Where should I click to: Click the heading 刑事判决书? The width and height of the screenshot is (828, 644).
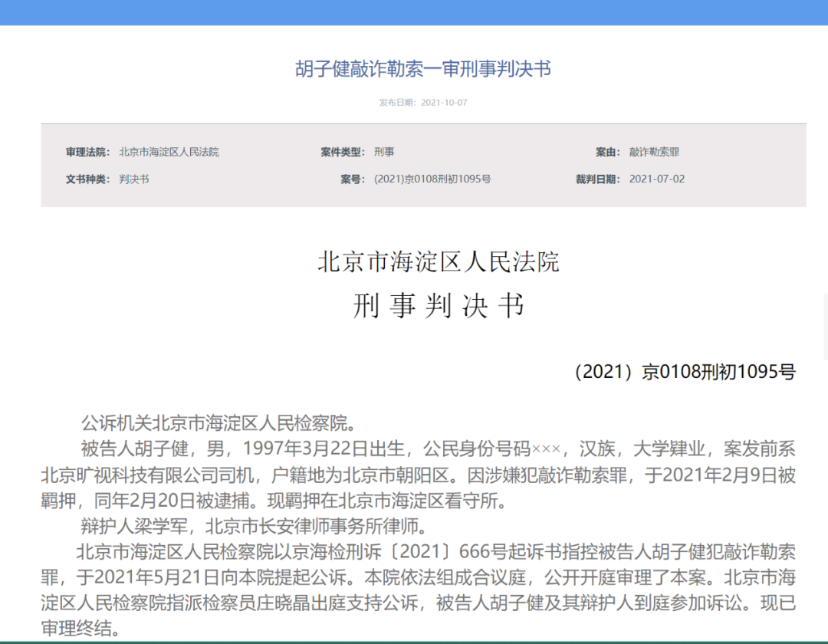tap(439, 306)
